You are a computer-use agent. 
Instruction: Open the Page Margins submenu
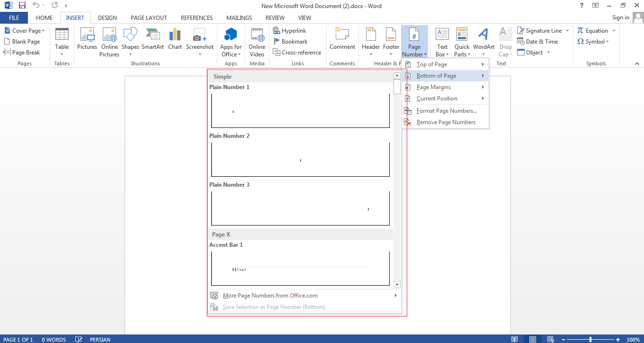[445, 87]
